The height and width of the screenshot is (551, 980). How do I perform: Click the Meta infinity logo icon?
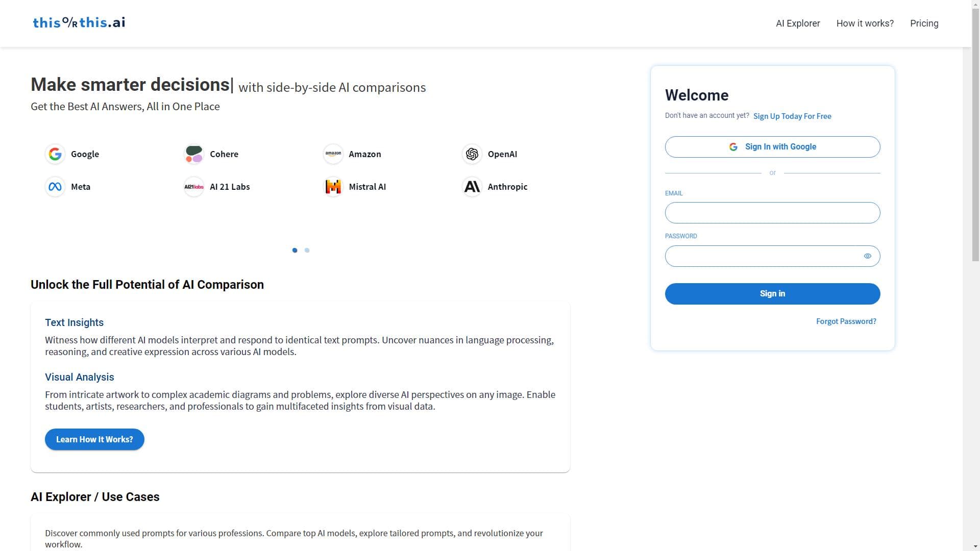(x=55, y=187)
